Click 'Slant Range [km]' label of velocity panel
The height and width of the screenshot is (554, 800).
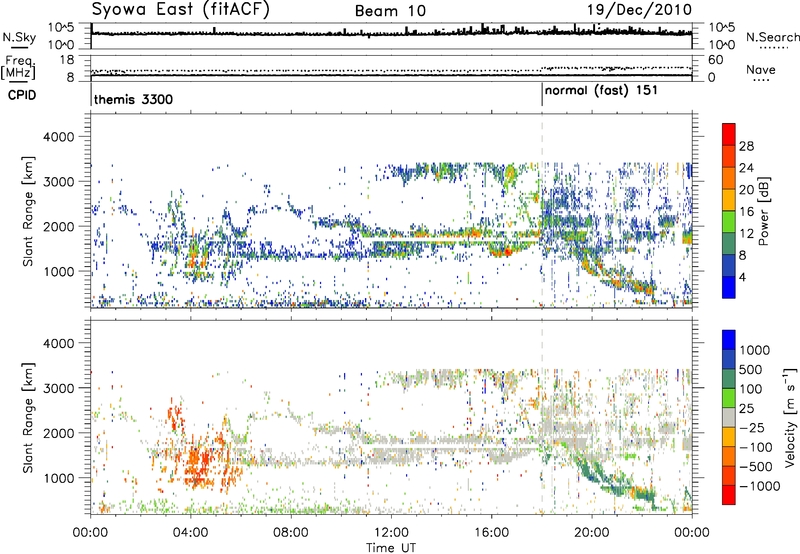(28, 417)
